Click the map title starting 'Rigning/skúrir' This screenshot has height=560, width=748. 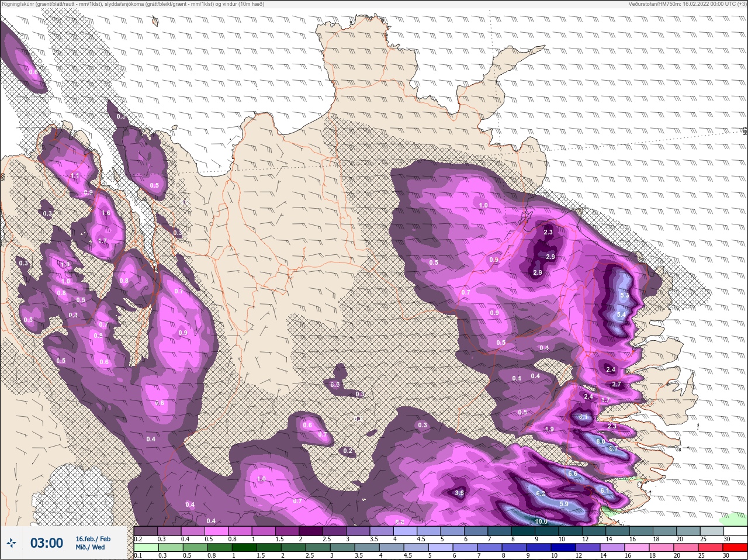[x=132, y=4]
